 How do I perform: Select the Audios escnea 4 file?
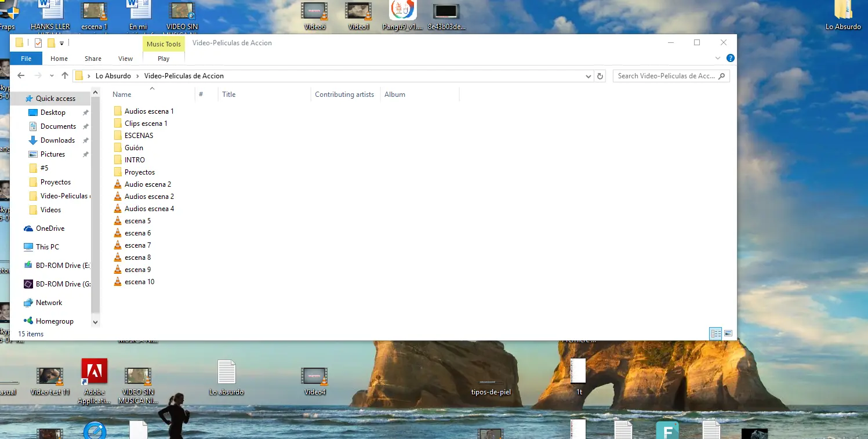pyautogui.click(x=144, y=208)
